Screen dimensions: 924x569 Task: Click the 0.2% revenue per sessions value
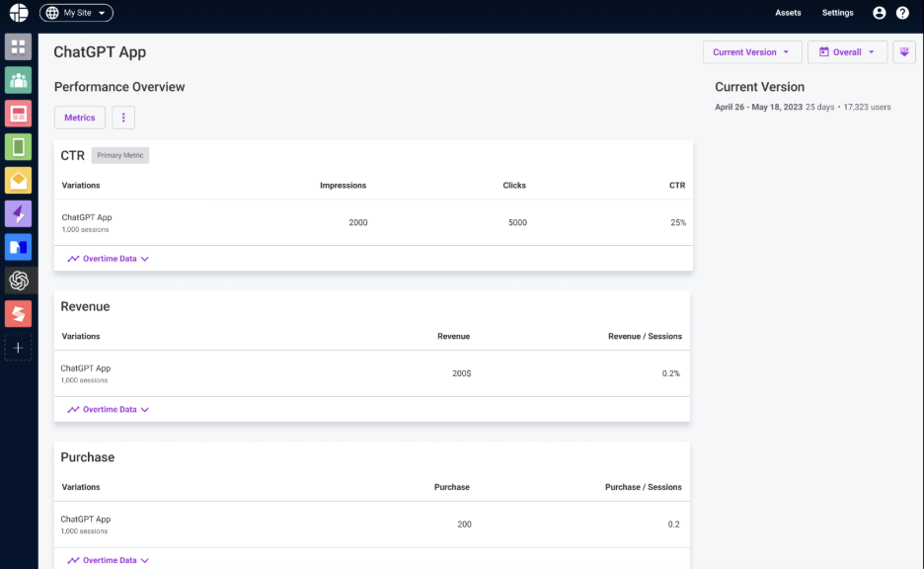pos(670,373)
